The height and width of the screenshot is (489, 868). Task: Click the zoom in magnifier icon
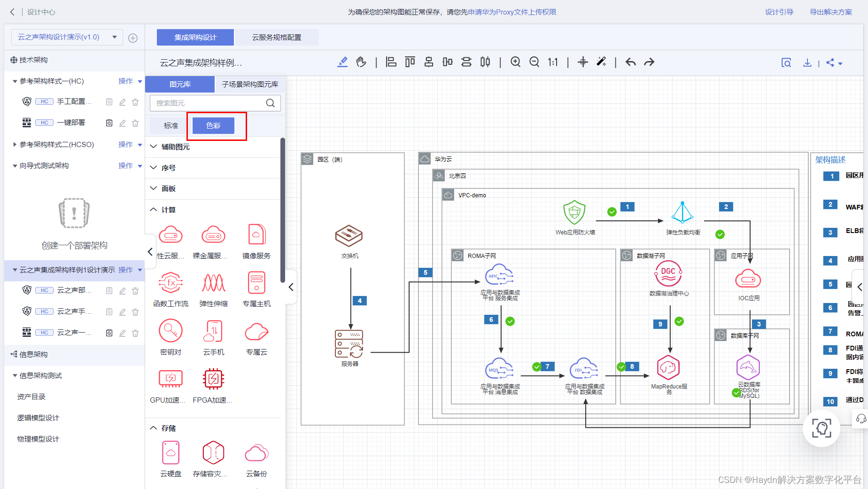coord(515,62)
